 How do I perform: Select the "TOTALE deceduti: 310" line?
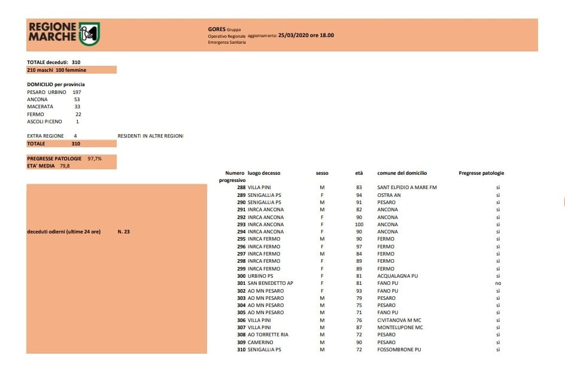pyautogui.click(x=54, y=62)
